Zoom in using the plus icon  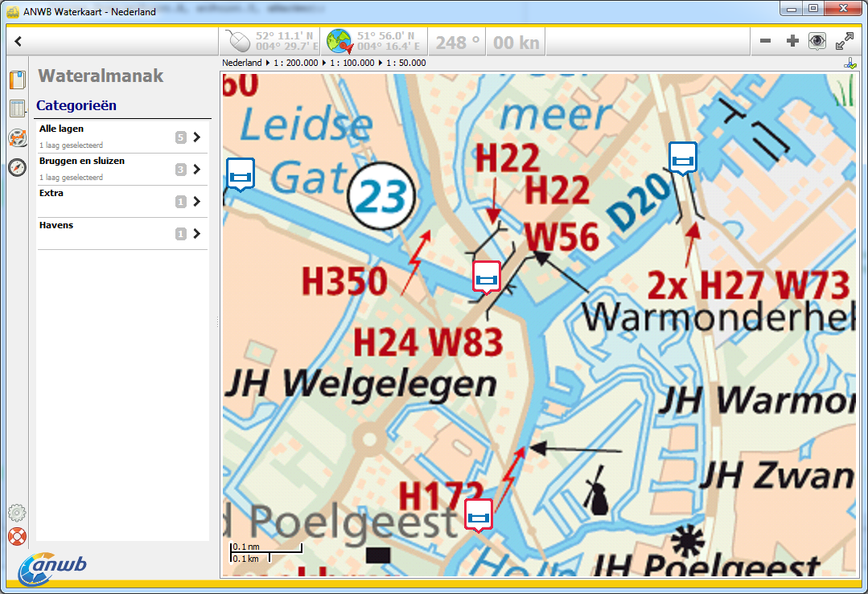coord(791,39)
